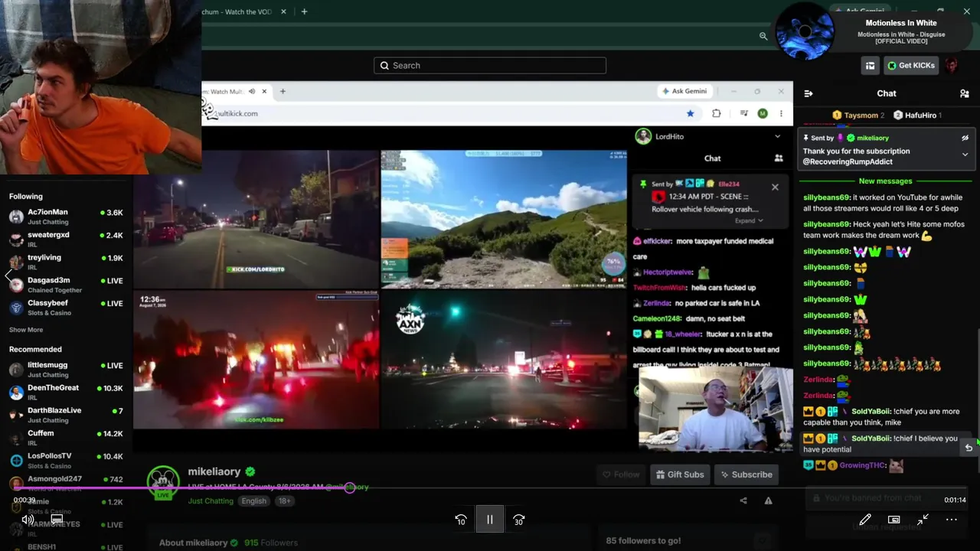Viewport: 980px width, 551px height.
Task: Expand Following list with Show More
Action: [x=26, y=330]
